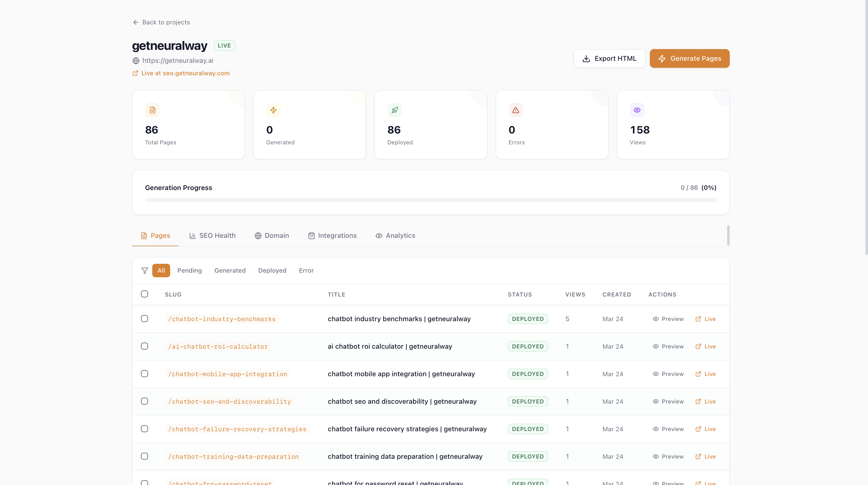
Task: Click the Errors warning triangle icon
Action: [x=515, y=110]
